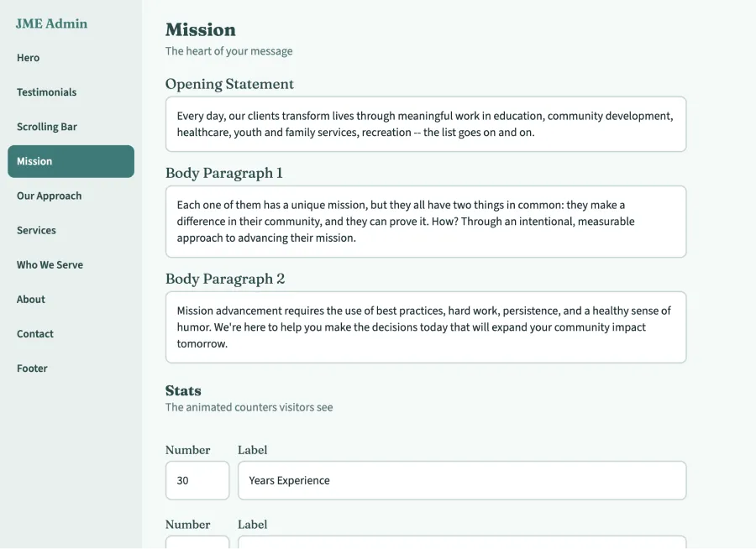Navigate to the About section
756x549 pixels.
[x=30, y=299]
